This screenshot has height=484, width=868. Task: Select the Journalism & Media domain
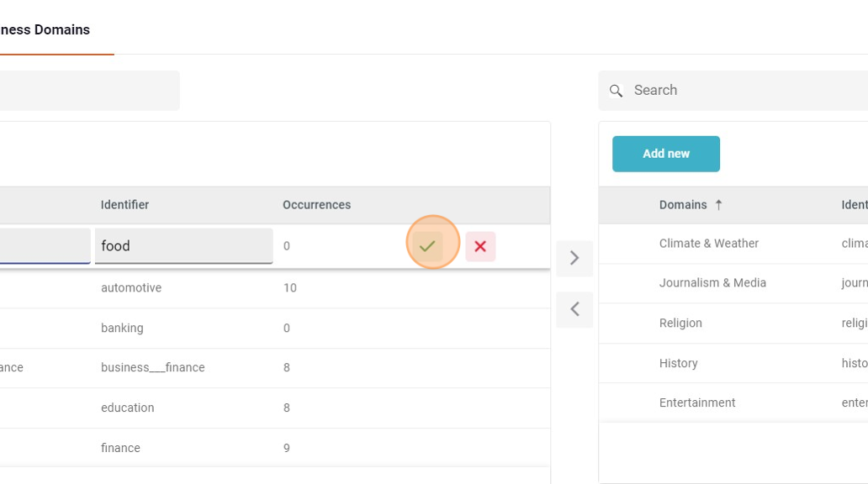click(712, 283)
